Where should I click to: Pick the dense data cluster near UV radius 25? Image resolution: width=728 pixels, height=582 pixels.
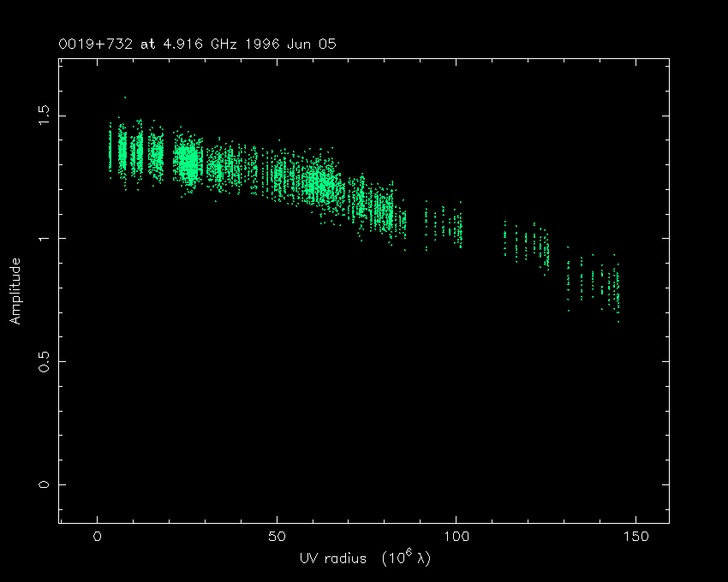[187, 158]
